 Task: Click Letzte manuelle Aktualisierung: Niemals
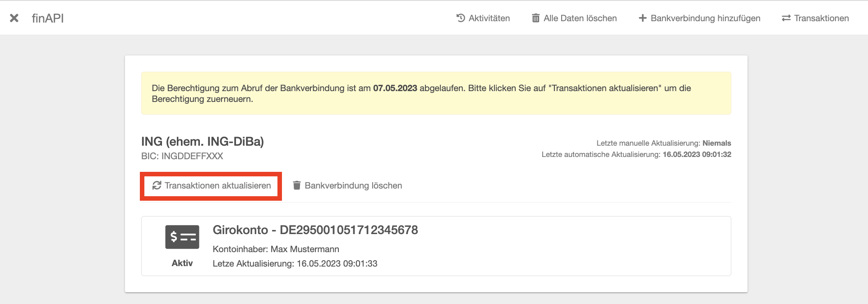click(664, 143)
